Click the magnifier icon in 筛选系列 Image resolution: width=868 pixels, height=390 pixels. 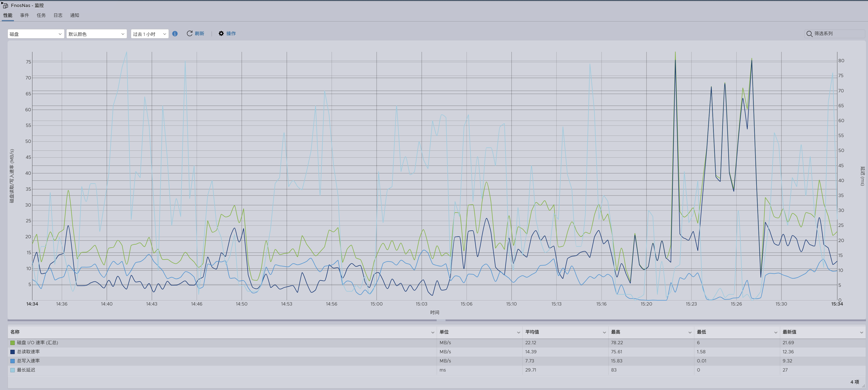point(809,34)
